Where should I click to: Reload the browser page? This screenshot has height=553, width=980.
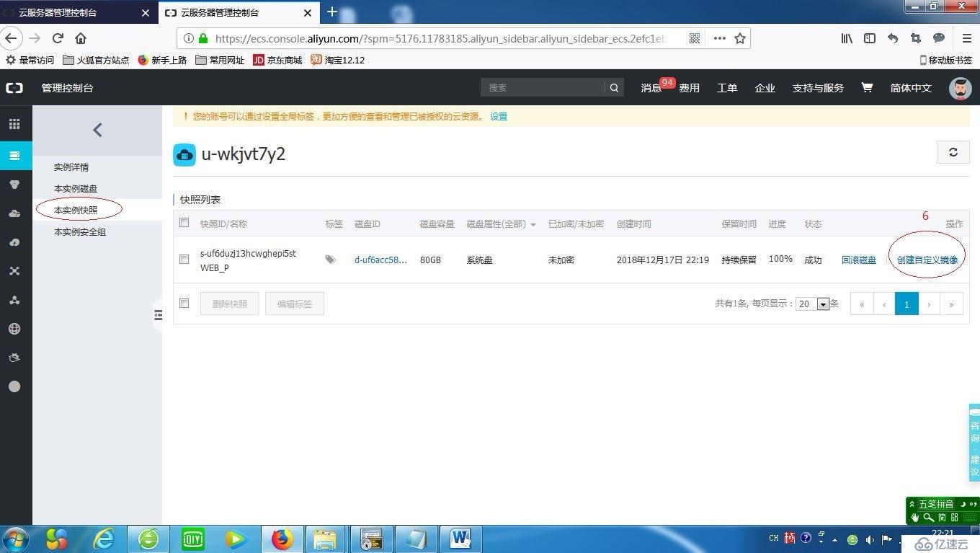(x=58, y=38)
